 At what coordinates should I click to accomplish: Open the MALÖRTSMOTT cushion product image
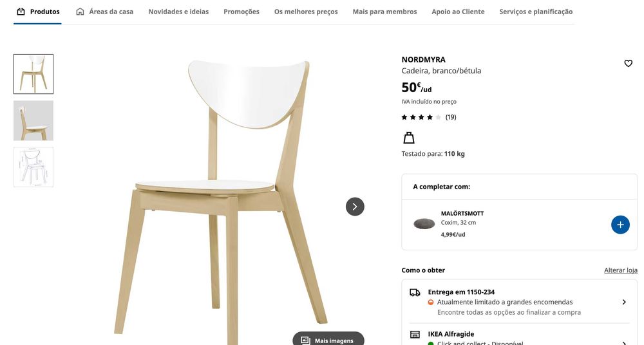coord(424,224)
